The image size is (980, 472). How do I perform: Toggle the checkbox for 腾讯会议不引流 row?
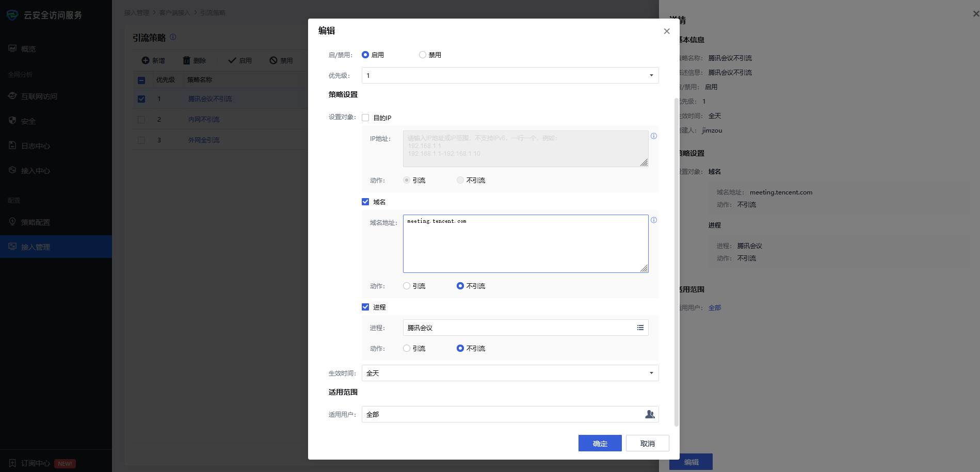click(141, 99)
